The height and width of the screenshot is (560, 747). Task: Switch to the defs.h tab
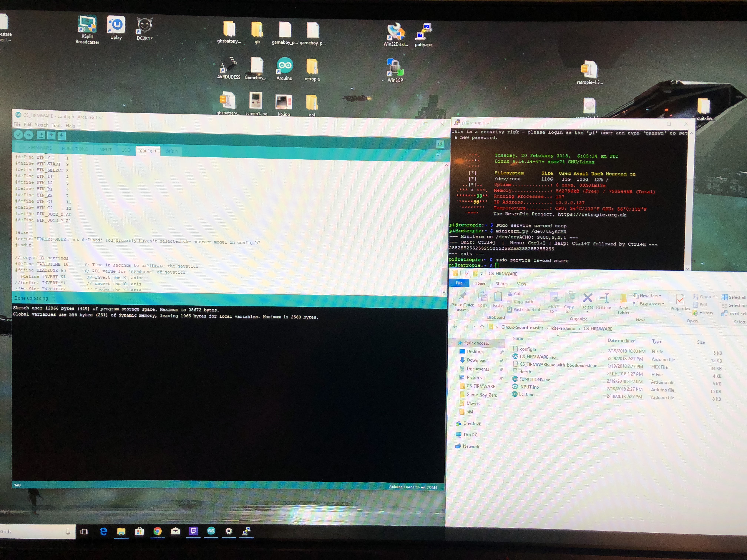pyautogui.click(x=171, y=151)
